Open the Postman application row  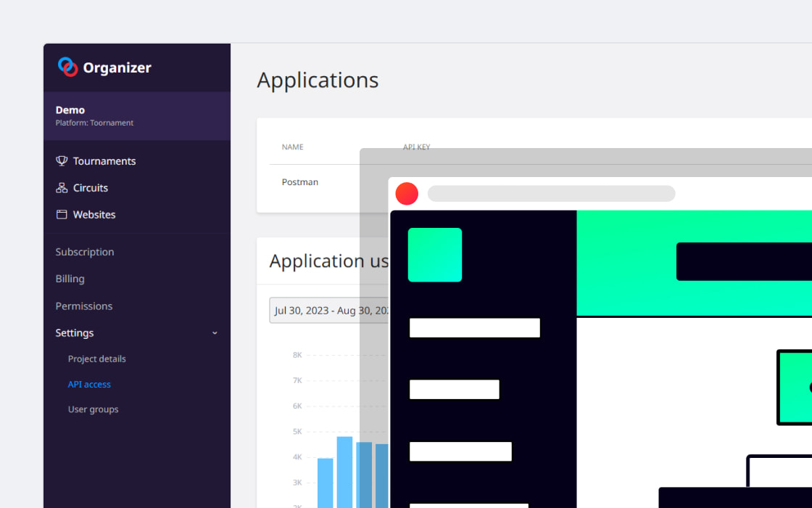(x=300, y=182)
